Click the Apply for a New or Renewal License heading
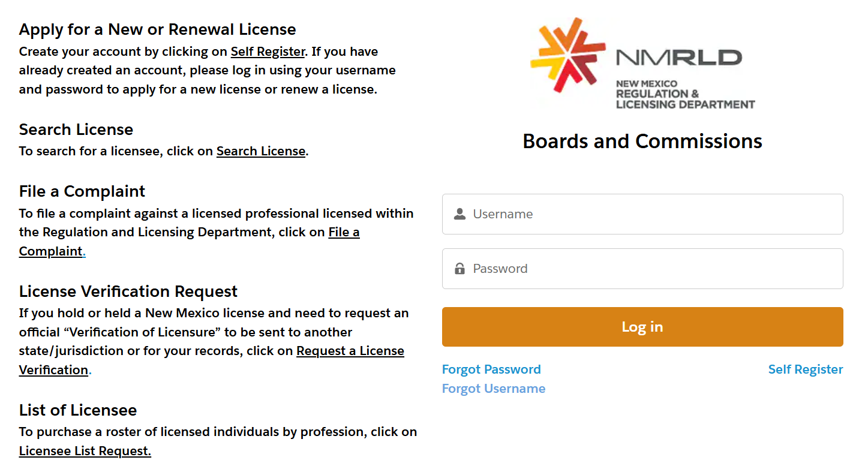Screen dimensions: 868x469 tap(157, 29)
